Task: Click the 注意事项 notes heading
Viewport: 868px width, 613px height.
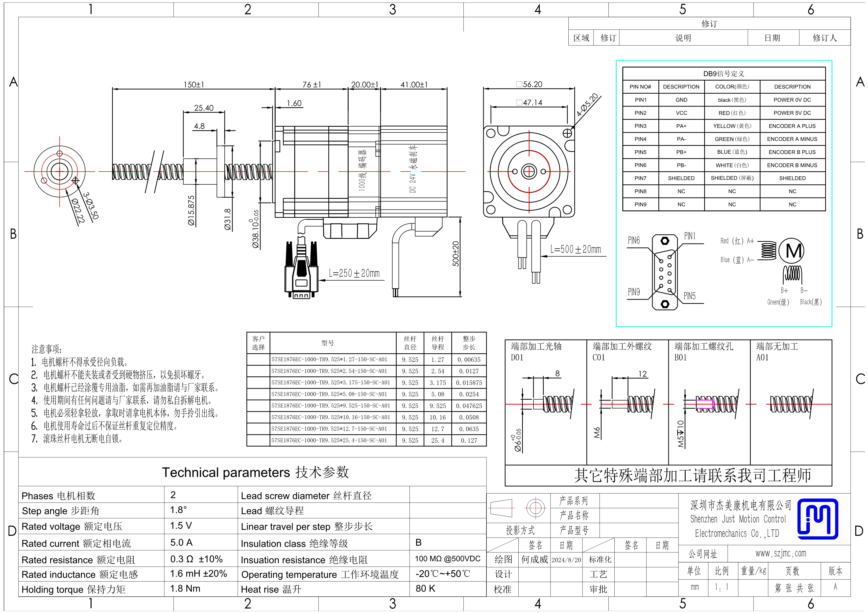Action: click(47, 349)
